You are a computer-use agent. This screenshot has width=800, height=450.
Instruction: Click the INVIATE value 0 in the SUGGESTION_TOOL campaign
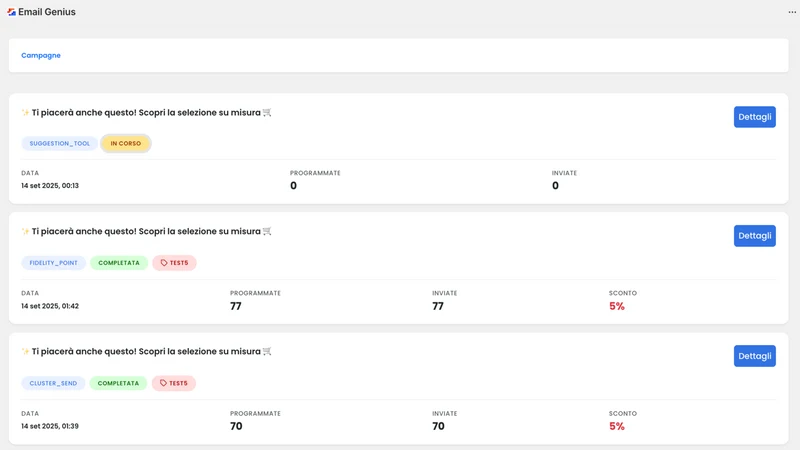pos(555,186)
